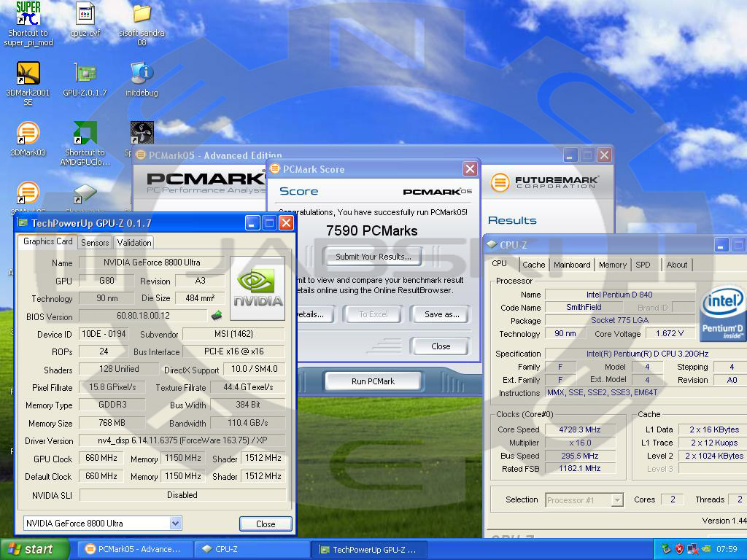
Task: Open the Mainboard tab in CPU-Z
Action: pos(572,265)
